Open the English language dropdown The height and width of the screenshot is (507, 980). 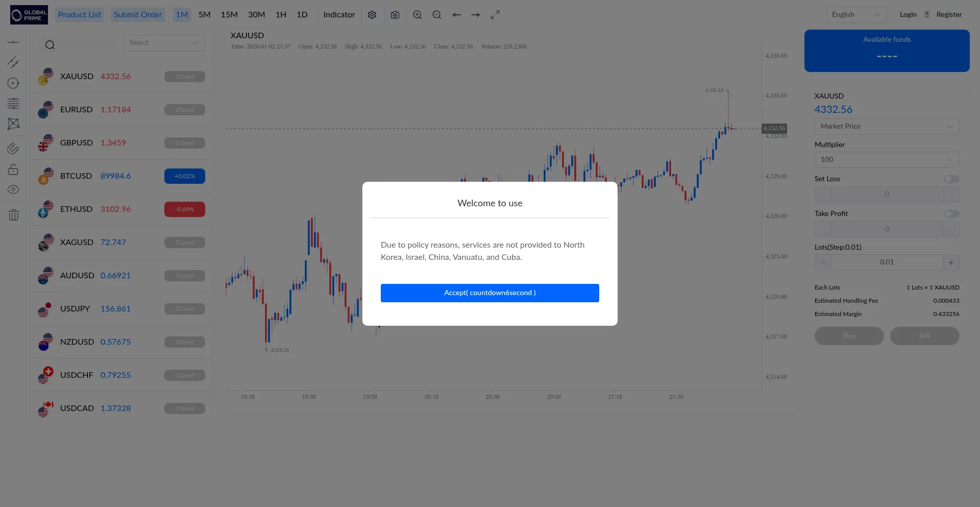click(856, 15)
